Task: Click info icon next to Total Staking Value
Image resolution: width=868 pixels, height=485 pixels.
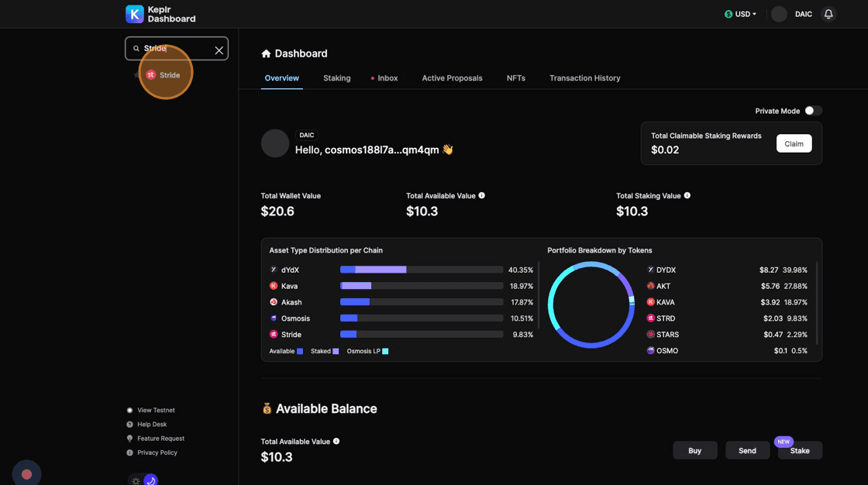Action: pos(687,195)
